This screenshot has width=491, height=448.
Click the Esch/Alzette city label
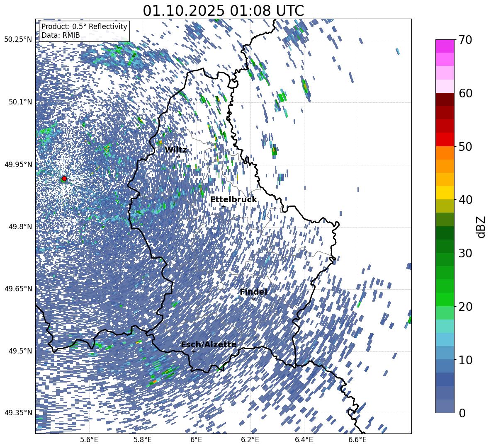(209, 345)
